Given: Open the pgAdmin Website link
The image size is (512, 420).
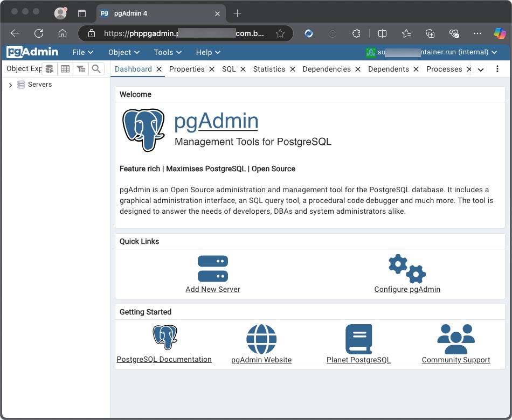Looking at the screenshot, I should pyautogui.click(x=261, y=360).
